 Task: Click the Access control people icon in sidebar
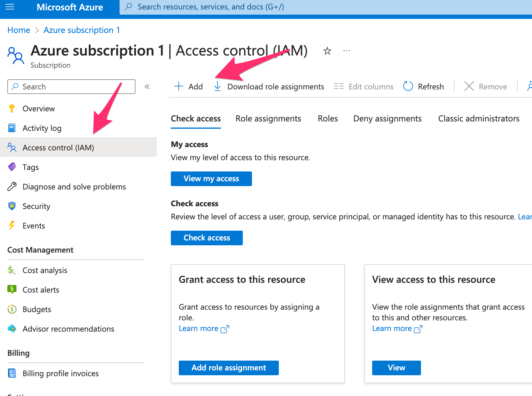pyautogui.click(x=12, y=147)
